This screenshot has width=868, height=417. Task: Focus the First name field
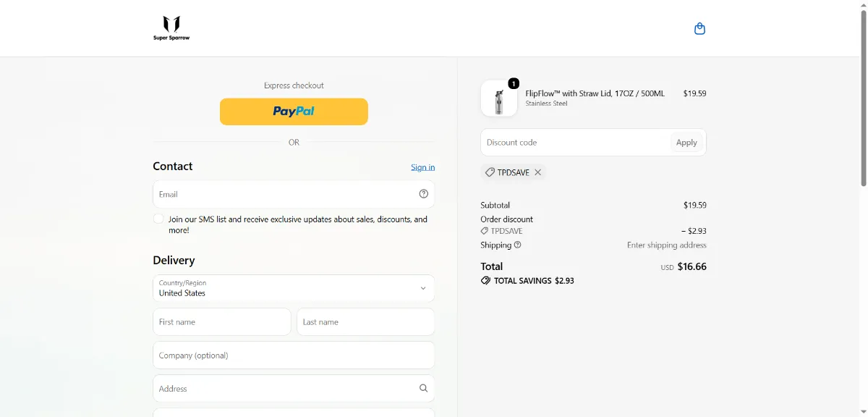222,321
